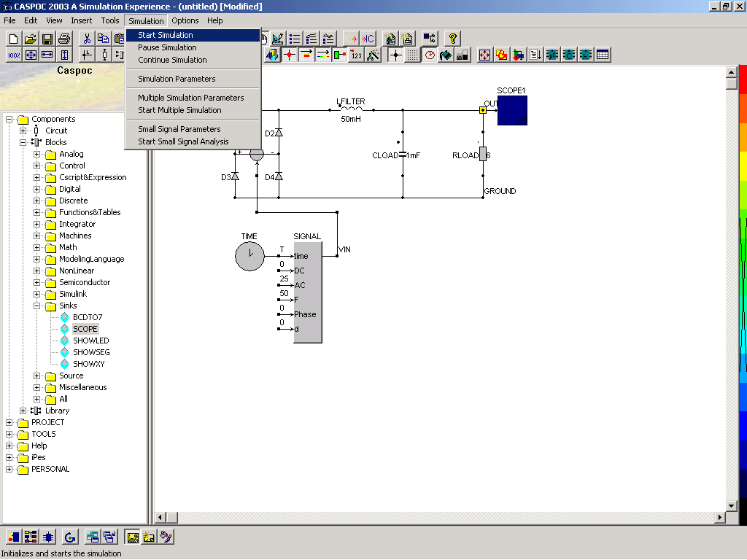Open a file with the folder icon

pyautogui.click(x=30, y=39)
